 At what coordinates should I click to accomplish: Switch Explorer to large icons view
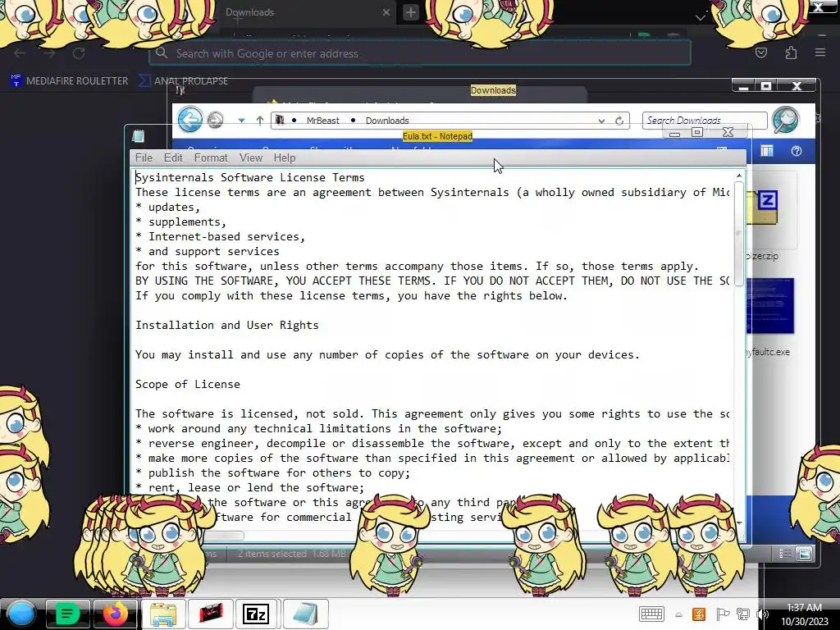(804, 554)
